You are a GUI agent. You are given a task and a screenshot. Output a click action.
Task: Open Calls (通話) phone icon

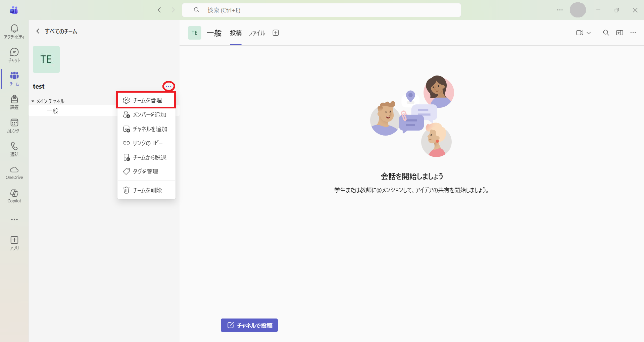pos(14,149)
